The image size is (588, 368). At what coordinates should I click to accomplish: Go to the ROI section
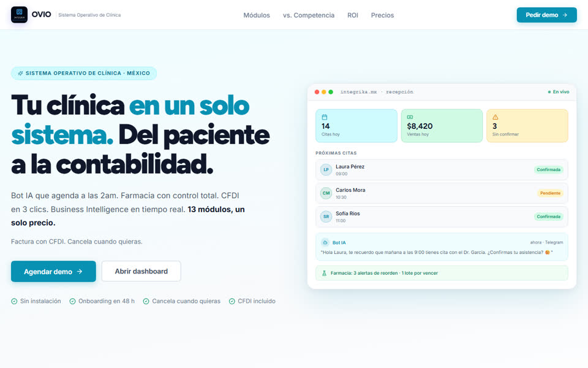pos(353,15)
